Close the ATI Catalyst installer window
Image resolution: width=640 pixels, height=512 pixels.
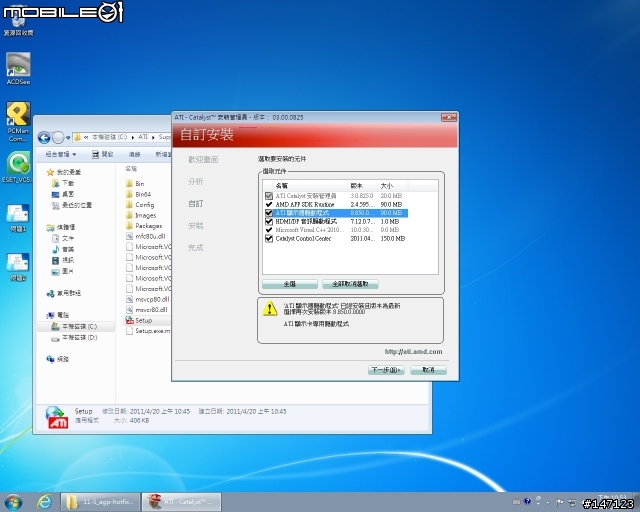(x=449, y=118)
